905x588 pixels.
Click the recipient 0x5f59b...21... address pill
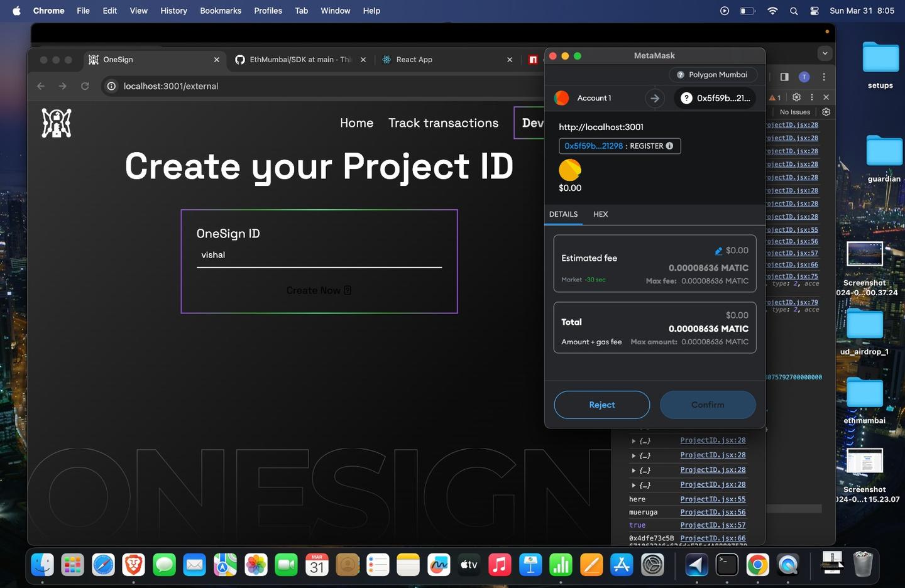point(715,98)
